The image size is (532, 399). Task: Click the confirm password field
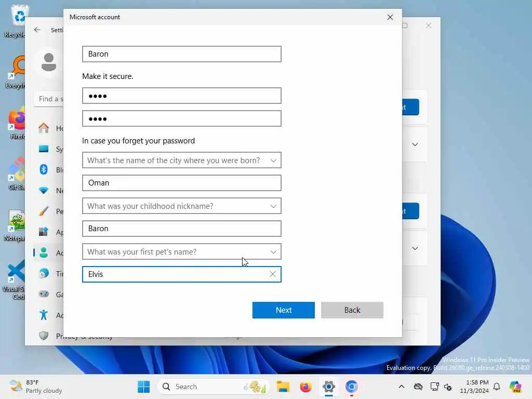[x=181, y=118]
